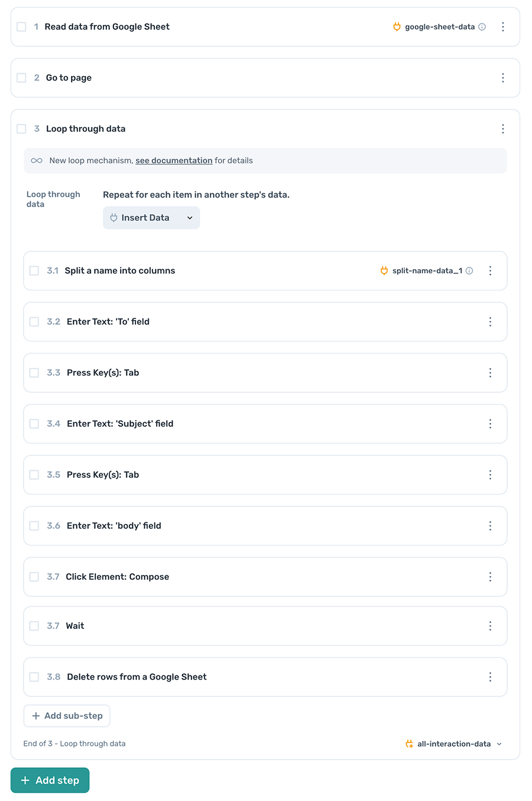Image resolution: width=532 pixels, height=801 pixels.
Task: Open the see documentation link
Action: (x=174, y=160)
